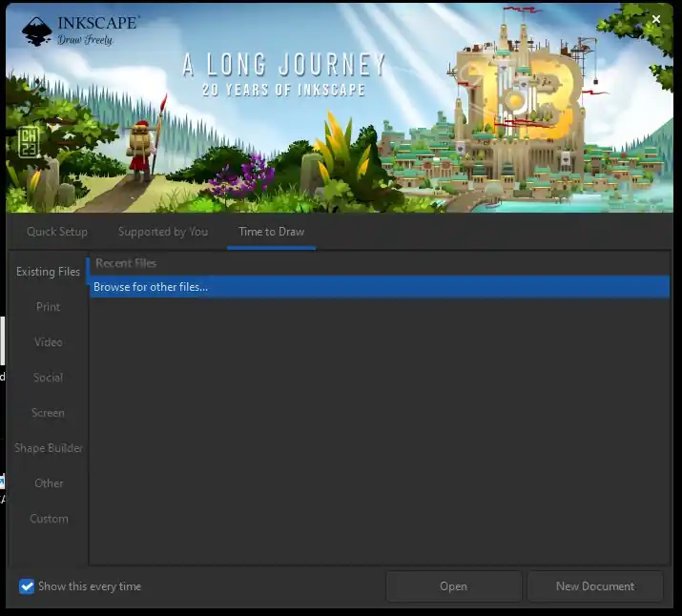
Task: Go to the Custom templates category
Action: tap(48, 518)
